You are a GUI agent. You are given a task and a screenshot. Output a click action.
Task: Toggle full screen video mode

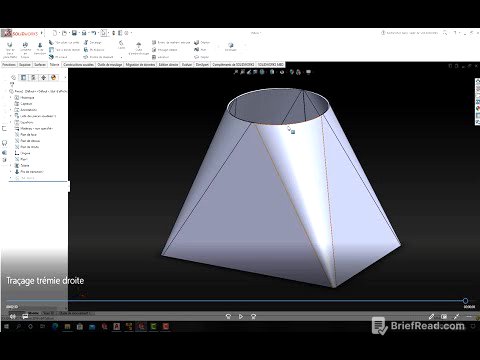coord(456,316)
